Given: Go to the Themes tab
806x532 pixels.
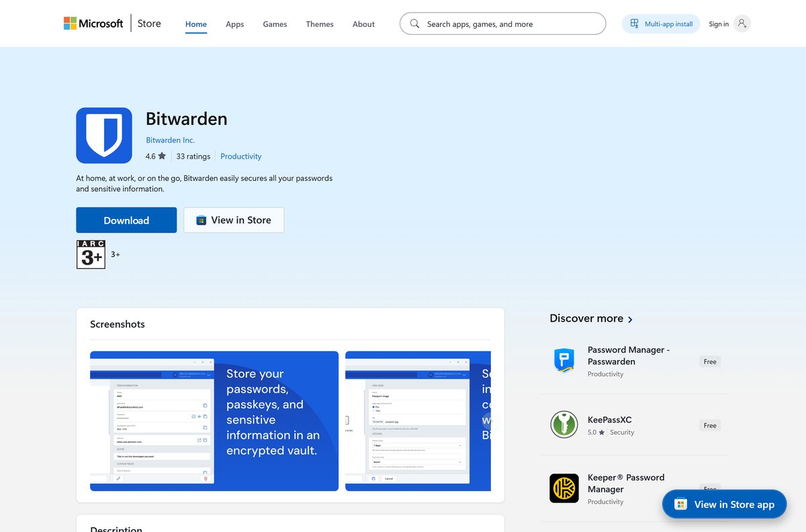Looking at the screenshot, I should [x=320, y=24].
